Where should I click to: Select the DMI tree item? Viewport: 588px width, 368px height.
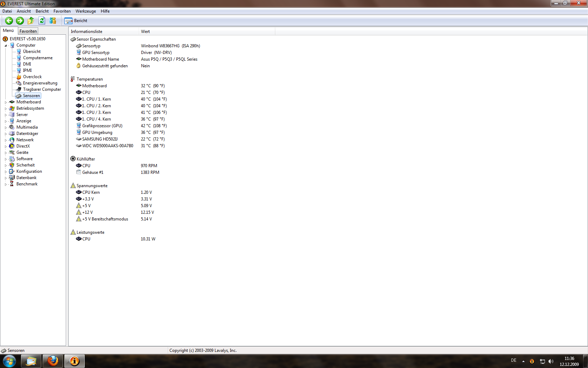[x=27, y=64]
